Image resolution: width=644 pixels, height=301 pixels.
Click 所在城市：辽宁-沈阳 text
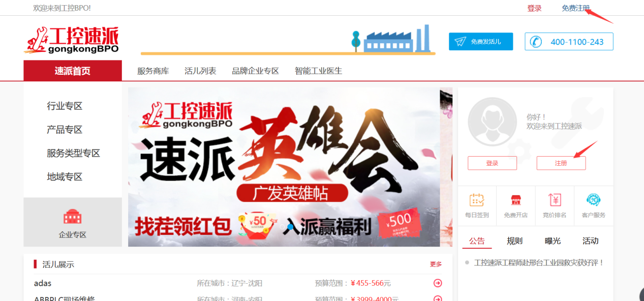pos(230,283)
